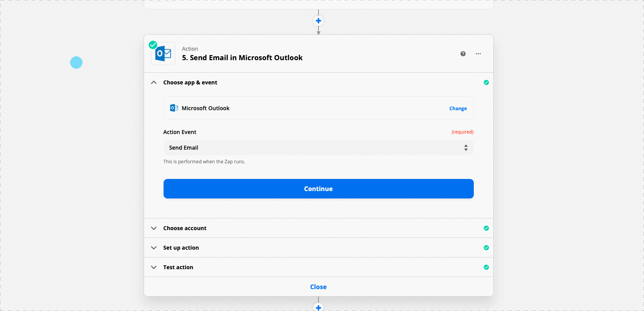644x311 pixels.
Task: Click the Close link at the panel bottom
Action: point(318,287)
